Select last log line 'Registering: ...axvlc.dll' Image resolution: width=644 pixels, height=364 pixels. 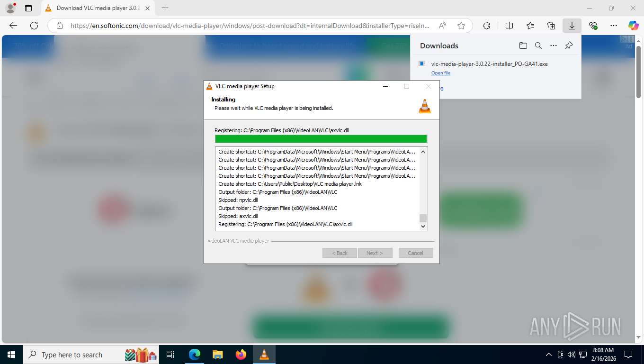point(286,224)
